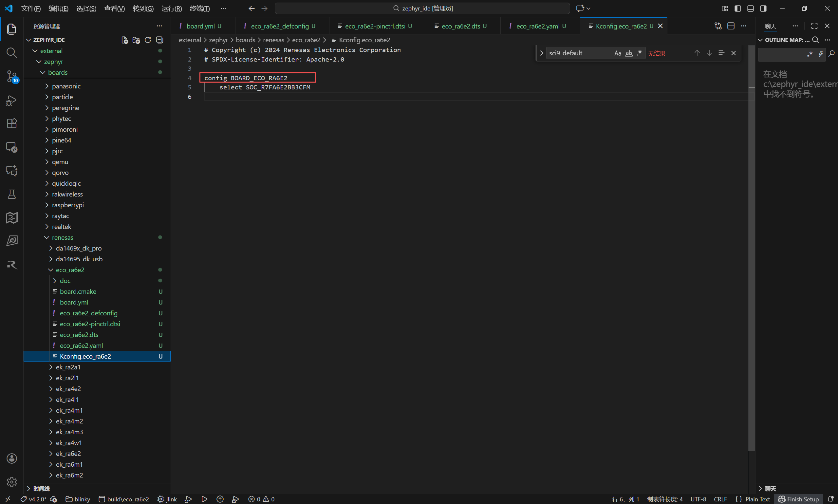Toggle the bottom panel visibility
Viewport: 838px width, 504px height.
point(750,9)
